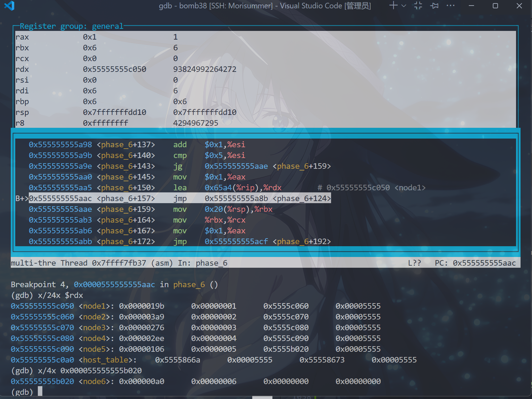This screenshot has width=532, height=399.
Task: Exit fullscreen using the shrink icon
Action: point(418,6)
